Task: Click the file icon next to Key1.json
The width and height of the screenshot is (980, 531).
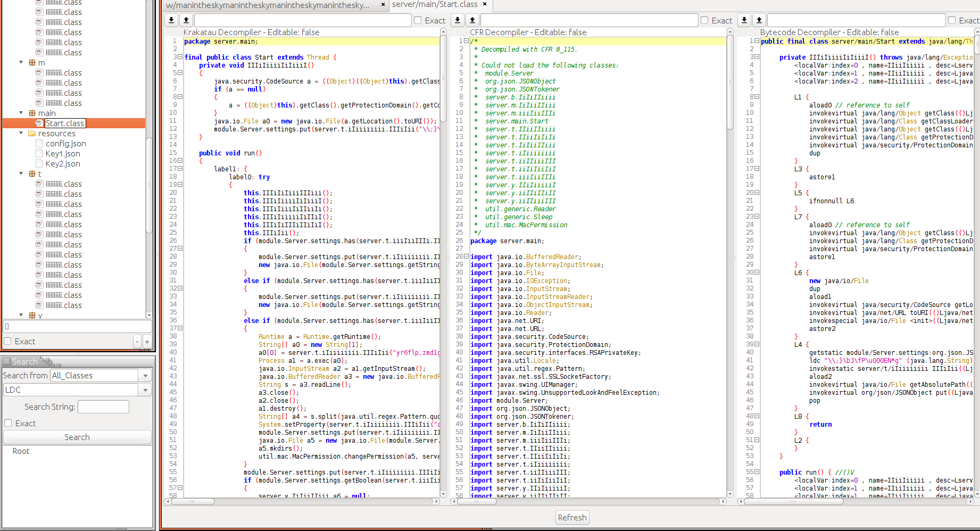Action: pyautogui.click(x=39, y=154)
